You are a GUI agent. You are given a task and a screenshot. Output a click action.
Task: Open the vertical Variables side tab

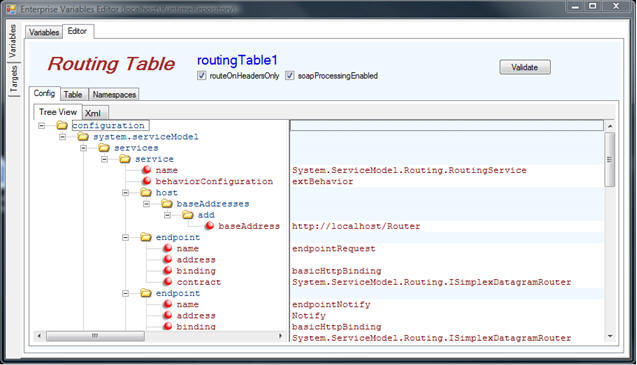pyautogui.click(x=13, y=41)
